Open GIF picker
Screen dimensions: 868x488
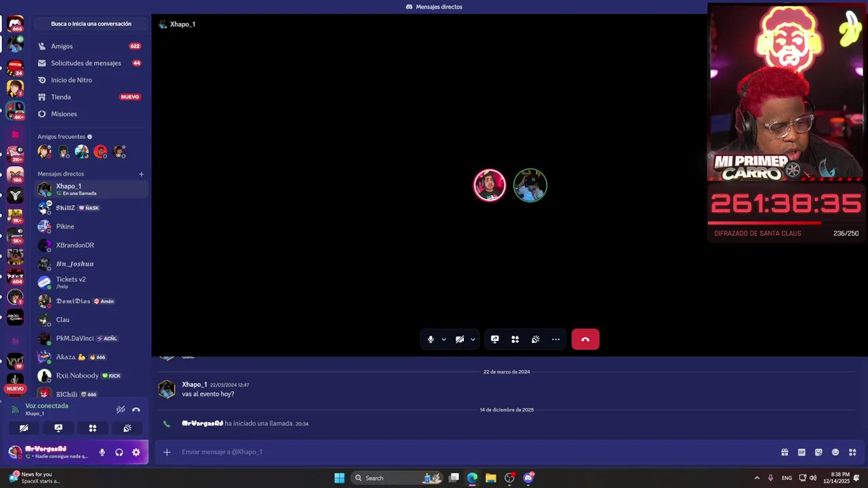coord(802,452)
